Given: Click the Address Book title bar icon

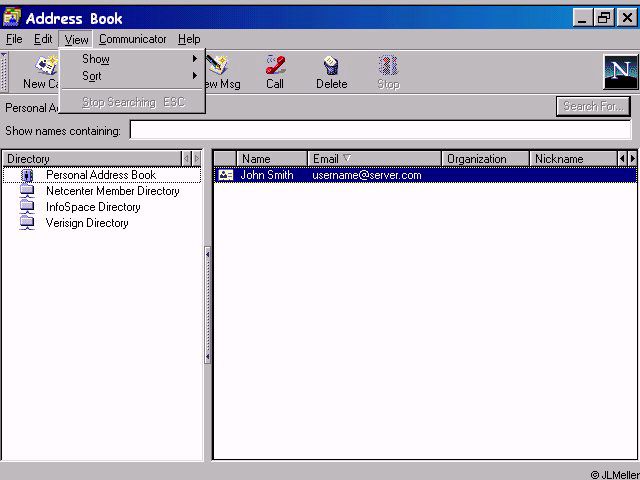Looking at the screenshot, I should (11, 17).
